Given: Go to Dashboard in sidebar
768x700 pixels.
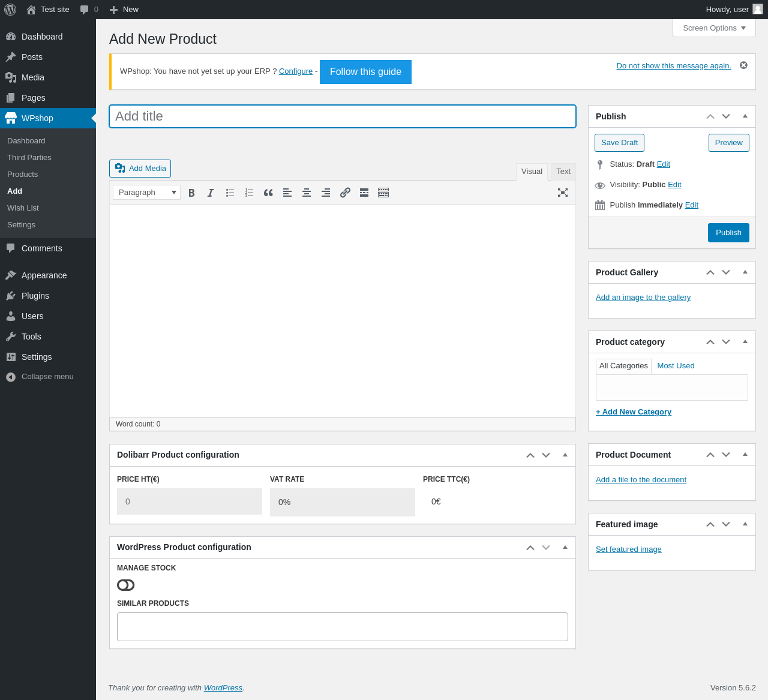Looking at the screenshot, I should 48,37.
